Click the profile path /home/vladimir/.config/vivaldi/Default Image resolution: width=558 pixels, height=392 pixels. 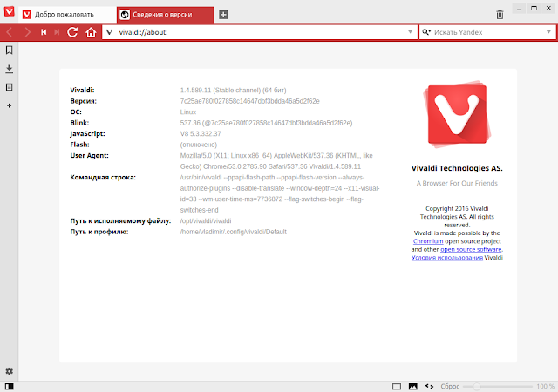coord(233,232)
